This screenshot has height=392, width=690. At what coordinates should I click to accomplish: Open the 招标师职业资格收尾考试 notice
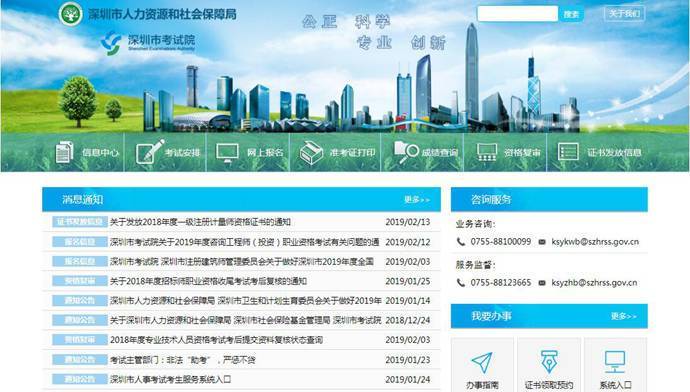coord(208,281)
